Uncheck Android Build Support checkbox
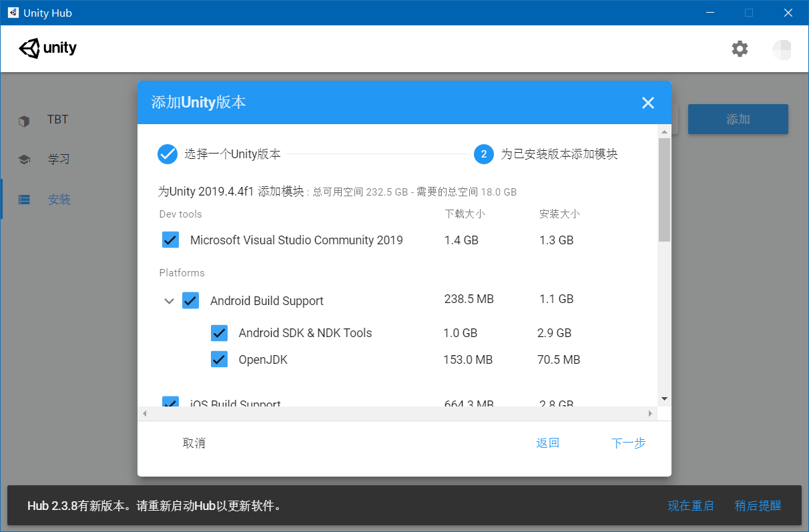 (191, 300)
